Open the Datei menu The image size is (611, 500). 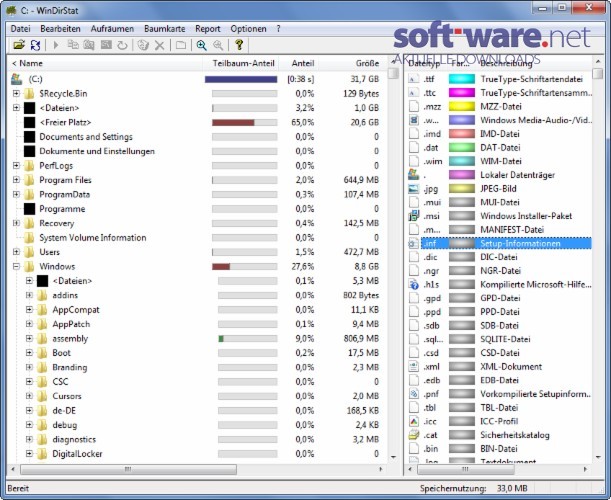[x=20, y=29]
